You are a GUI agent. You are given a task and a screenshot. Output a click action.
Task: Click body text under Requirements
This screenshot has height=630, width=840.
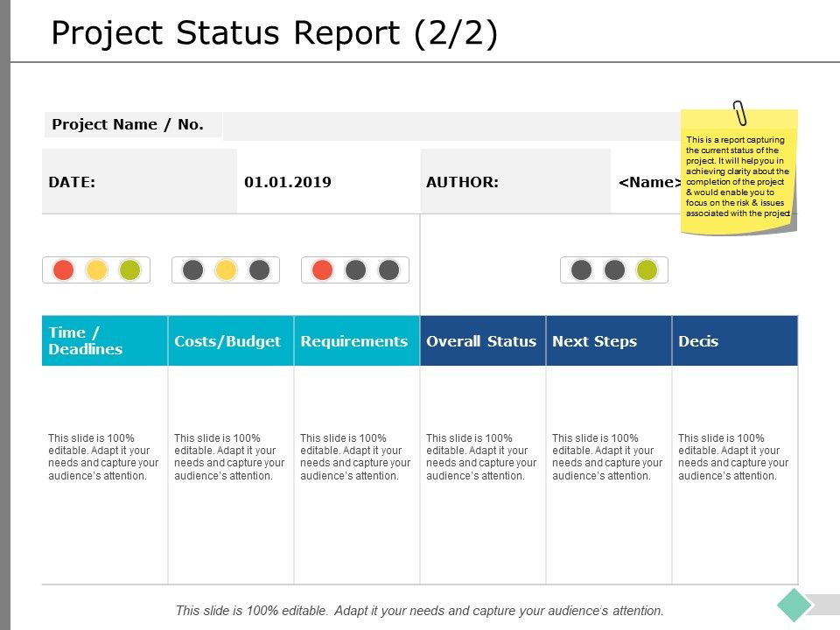tap(355, 457)
